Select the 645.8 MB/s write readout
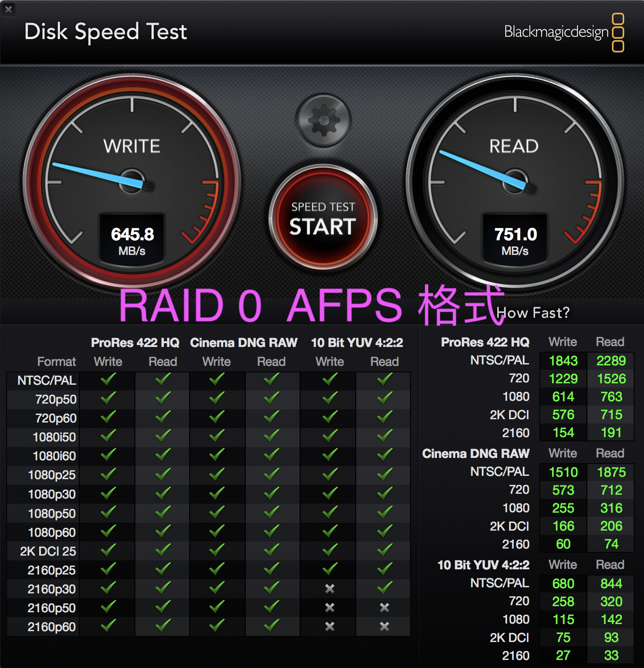The image size is (644, 668). 132,240
